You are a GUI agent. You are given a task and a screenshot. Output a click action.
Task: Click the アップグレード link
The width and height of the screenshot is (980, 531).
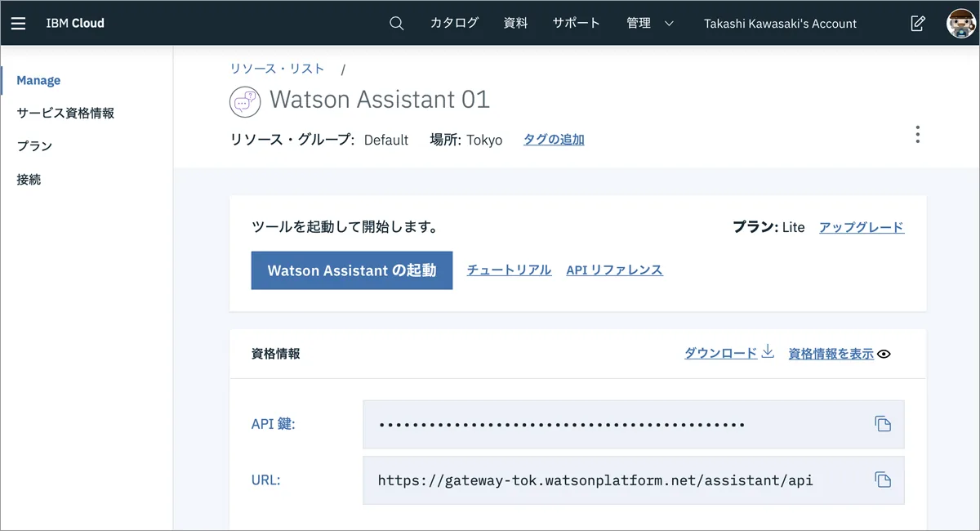[862, 227]
